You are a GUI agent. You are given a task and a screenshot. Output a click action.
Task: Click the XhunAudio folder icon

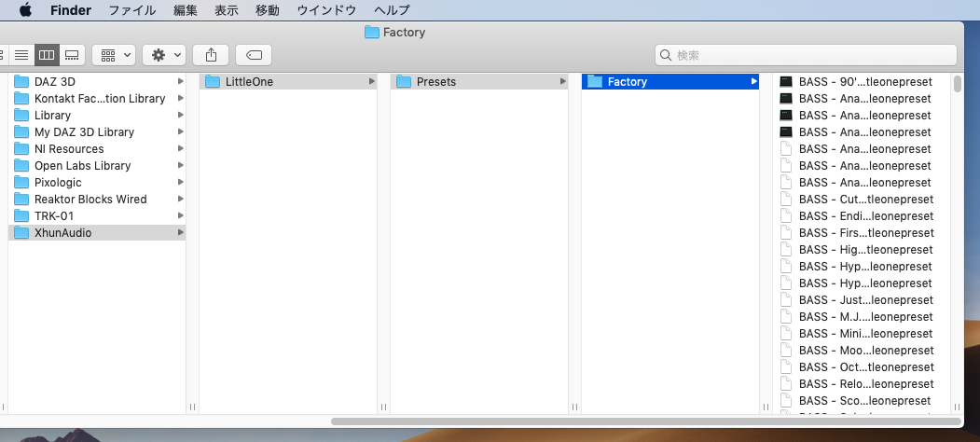pos(21,232)
